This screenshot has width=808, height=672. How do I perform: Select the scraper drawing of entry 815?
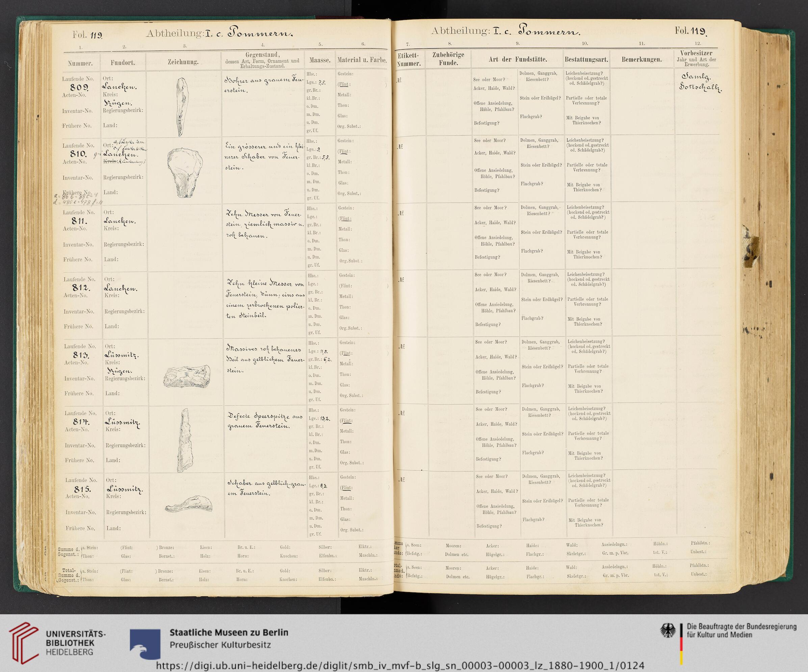[189, 504]
